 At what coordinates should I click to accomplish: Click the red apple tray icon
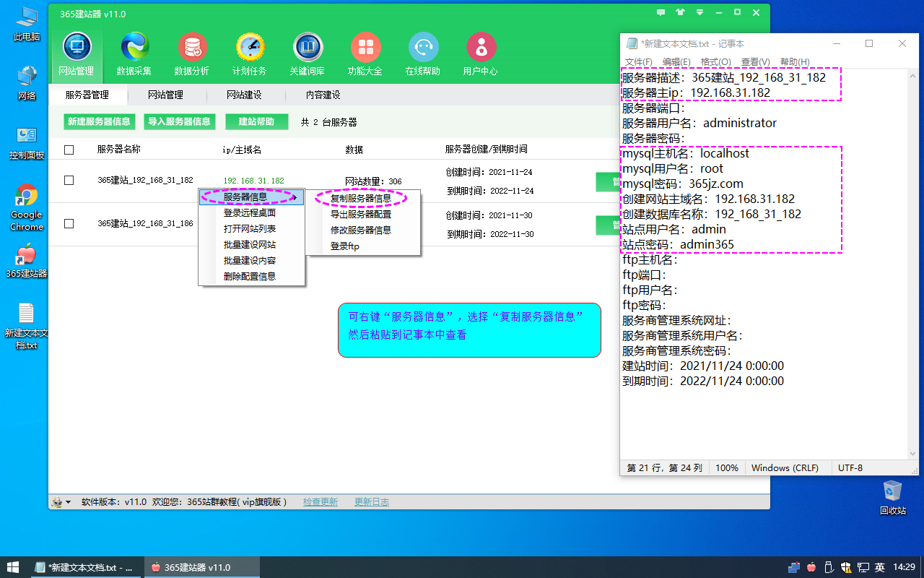tap(811, 567)
